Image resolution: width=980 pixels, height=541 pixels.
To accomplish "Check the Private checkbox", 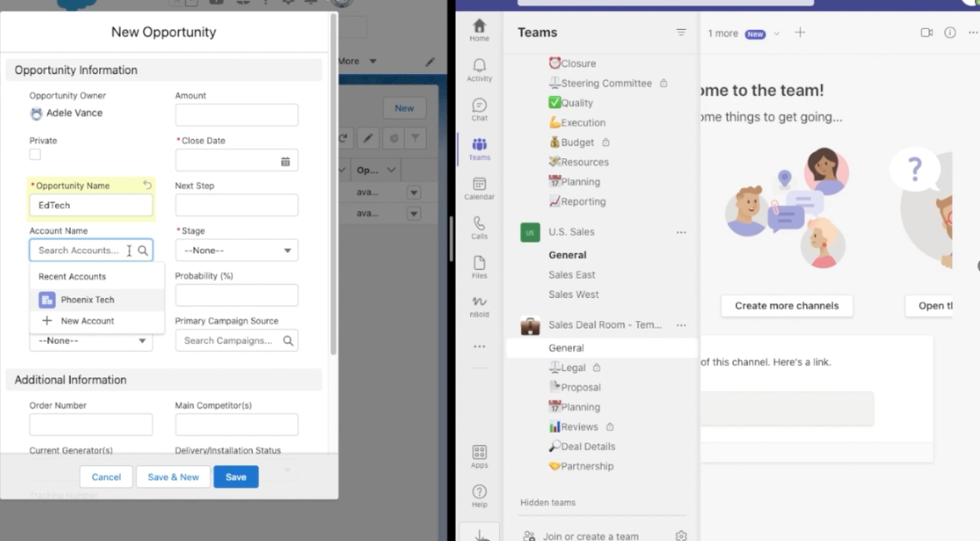I will 35,155.
